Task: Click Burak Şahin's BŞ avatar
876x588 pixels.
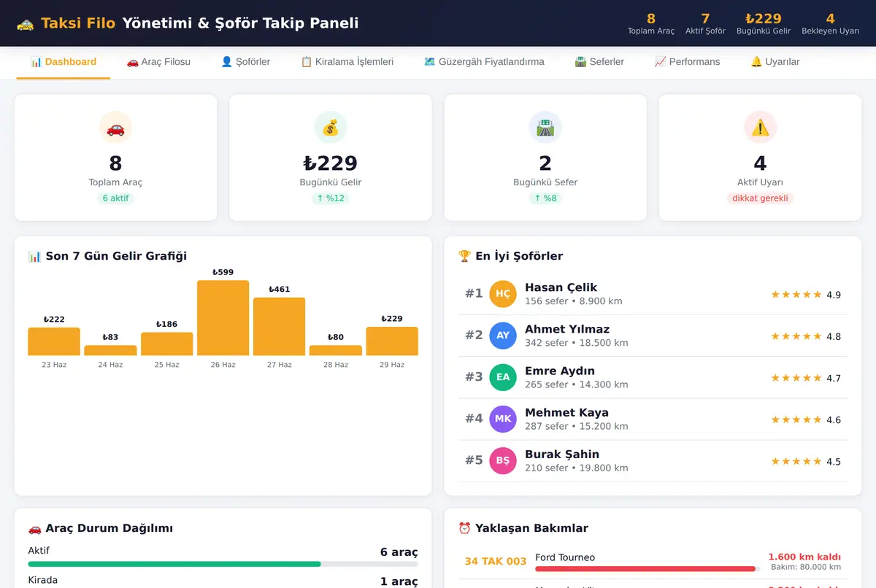Action: click(503, 460)
